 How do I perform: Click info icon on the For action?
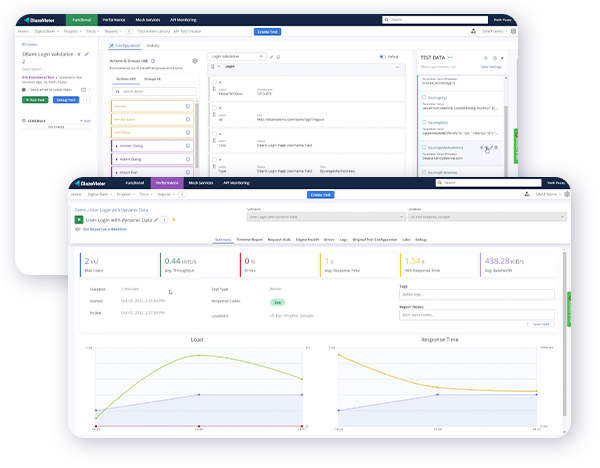coord(188,106)
